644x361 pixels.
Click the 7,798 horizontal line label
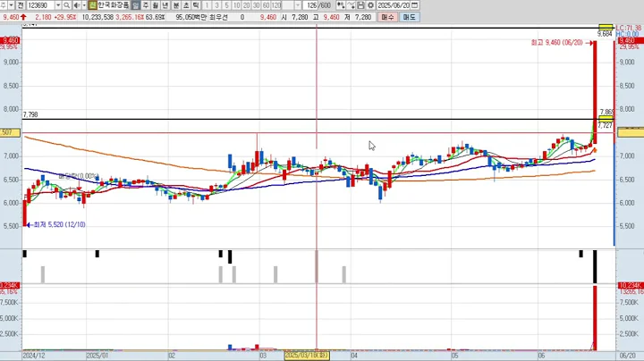(x=30, y=115)
